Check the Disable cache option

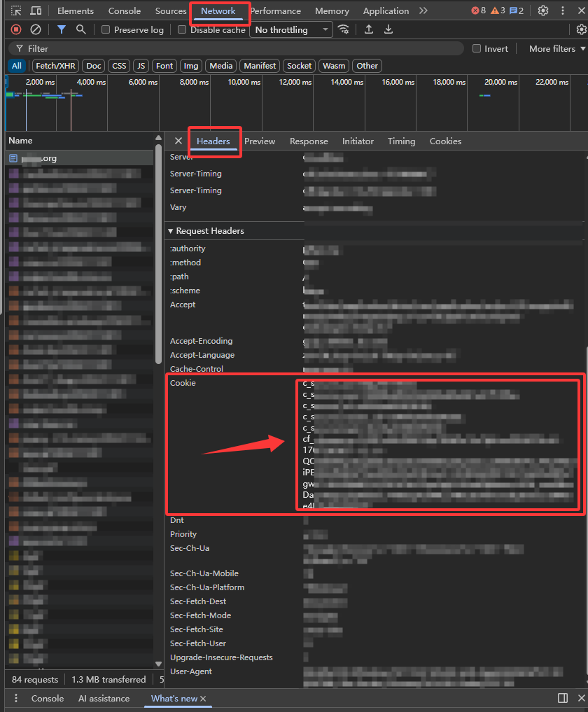[x=182, y=30]
